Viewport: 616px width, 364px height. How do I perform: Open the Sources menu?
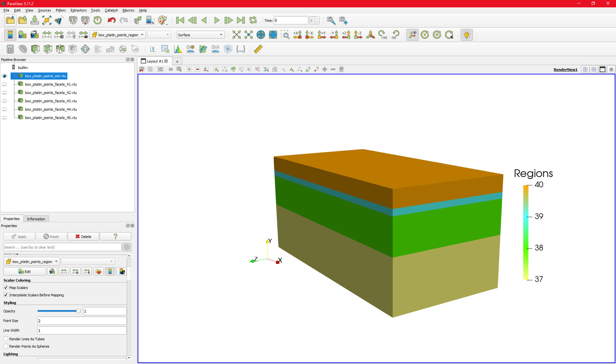pos(45,10)
